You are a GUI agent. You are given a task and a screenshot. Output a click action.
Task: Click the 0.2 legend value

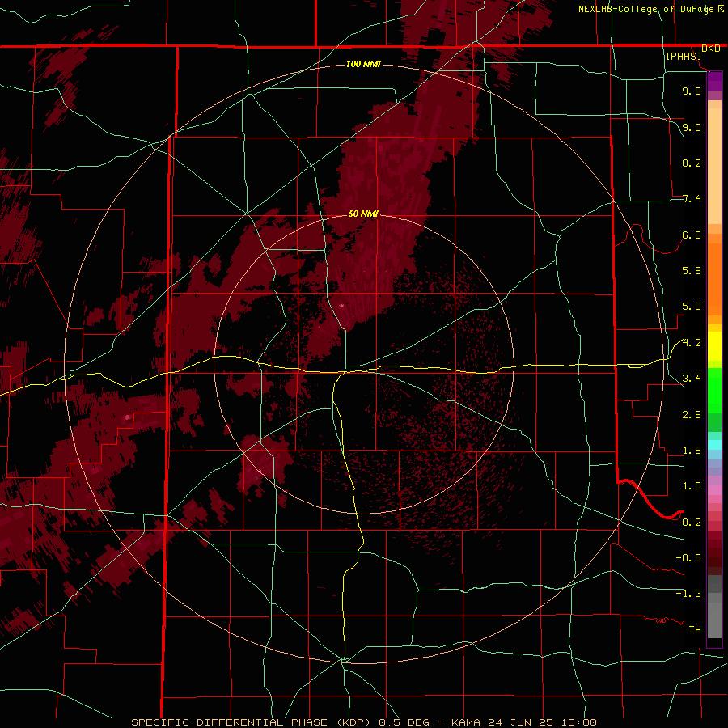pyautogui.click(x=692, y=523)
